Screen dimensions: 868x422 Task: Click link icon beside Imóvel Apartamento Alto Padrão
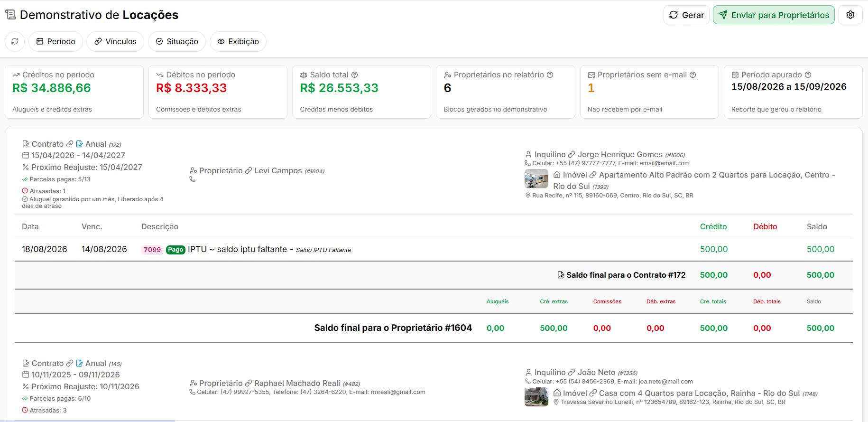tap(593, 175)
